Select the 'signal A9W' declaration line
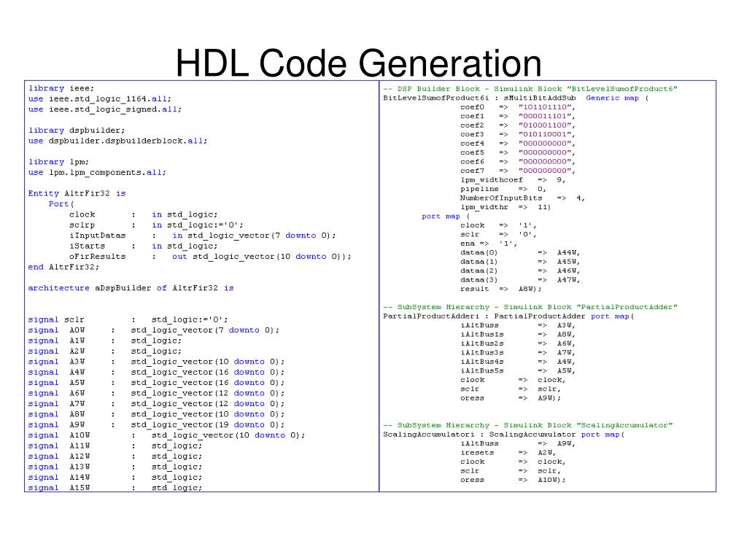Image resolution: width=747 pixels, height=560 pixels. pos(156,424)
